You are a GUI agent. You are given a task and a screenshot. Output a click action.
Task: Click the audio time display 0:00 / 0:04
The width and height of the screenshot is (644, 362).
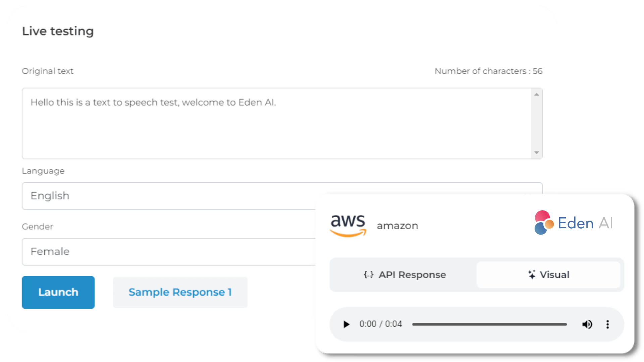click(381, 324)
